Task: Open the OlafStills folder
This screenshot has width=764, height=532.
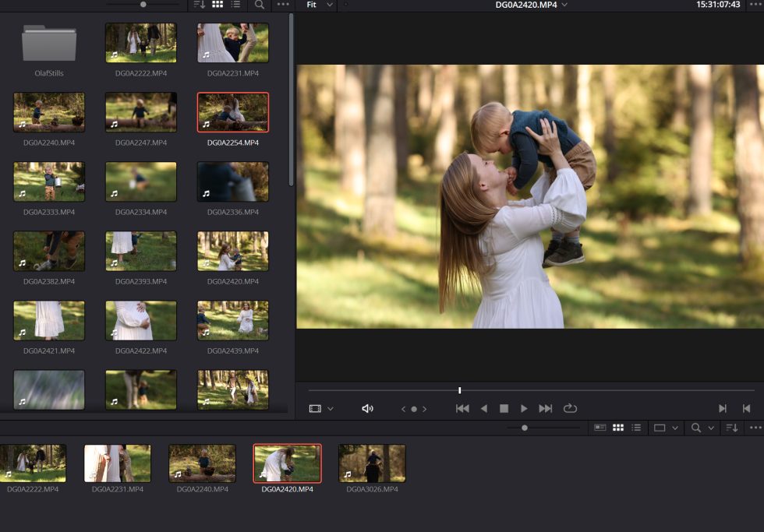Action: [48, 43]
